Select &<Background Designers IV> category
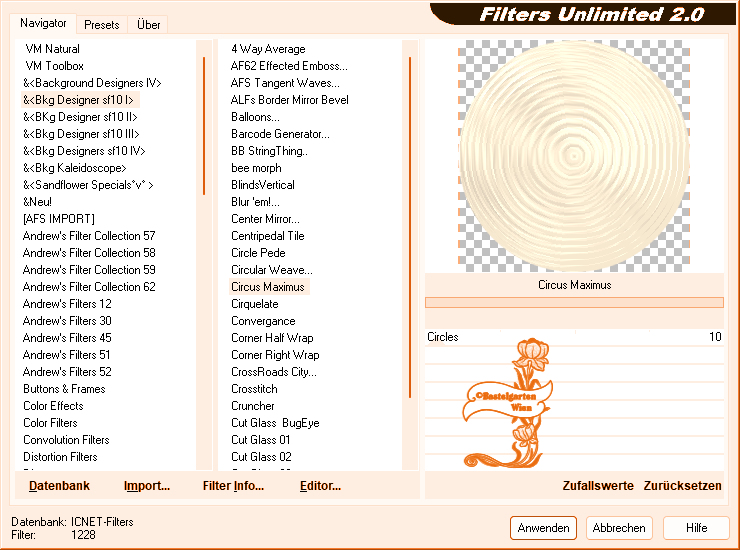This screenshot has height=550, width=740. coord(92,83)
